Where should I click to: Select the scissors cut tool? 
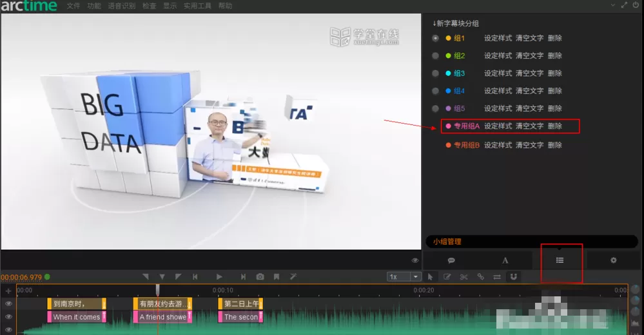coord(463,277)
